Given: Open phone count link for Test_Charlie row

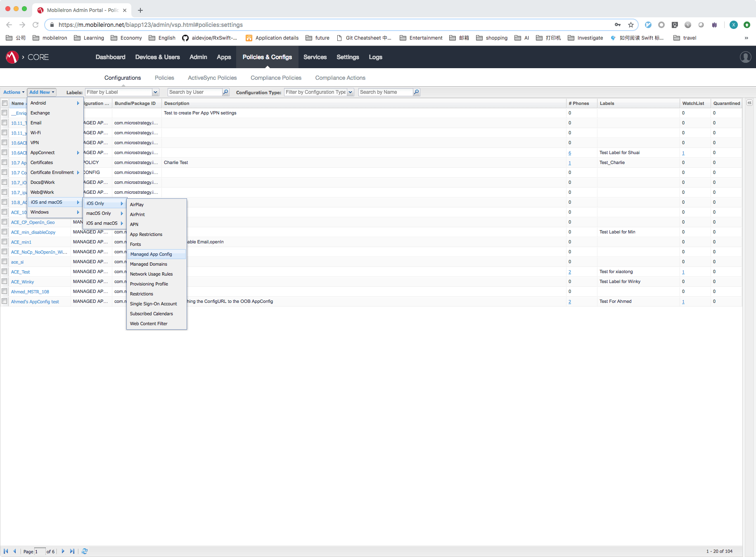Looking at the screenshot, I should (570, 163).
